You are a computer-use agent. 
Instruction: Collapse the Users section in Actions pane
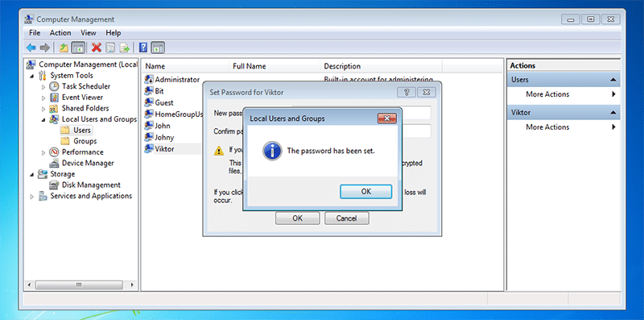[613, 80]
